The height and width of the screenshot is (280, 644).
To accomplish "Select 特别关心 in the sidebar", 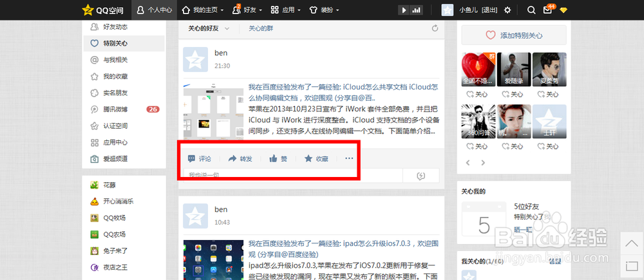I will [124, 43].
